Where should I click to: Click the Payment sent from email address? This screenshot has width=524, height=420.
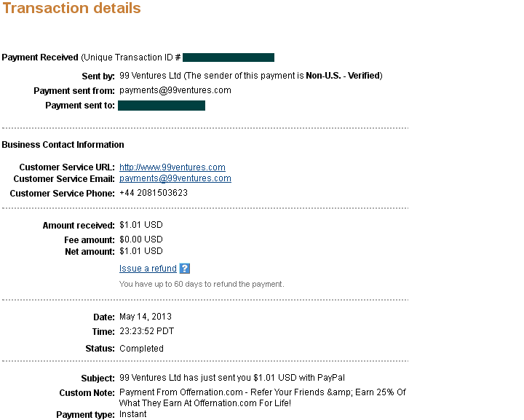(175, 90)
